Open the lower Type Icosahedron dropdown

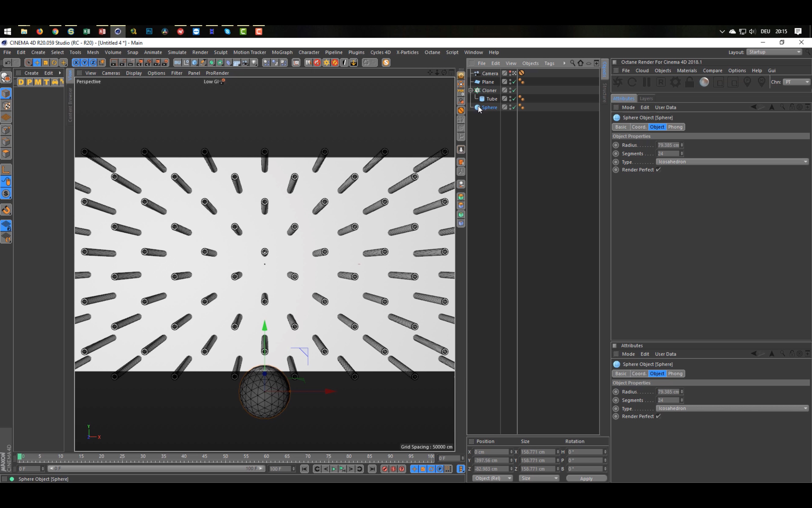(x=732, y=408)
